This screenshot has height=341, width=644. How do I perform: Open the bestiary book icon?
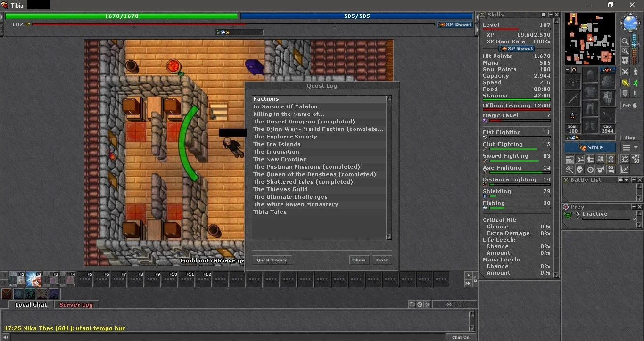pyautogui.click(x=600, y=159)
